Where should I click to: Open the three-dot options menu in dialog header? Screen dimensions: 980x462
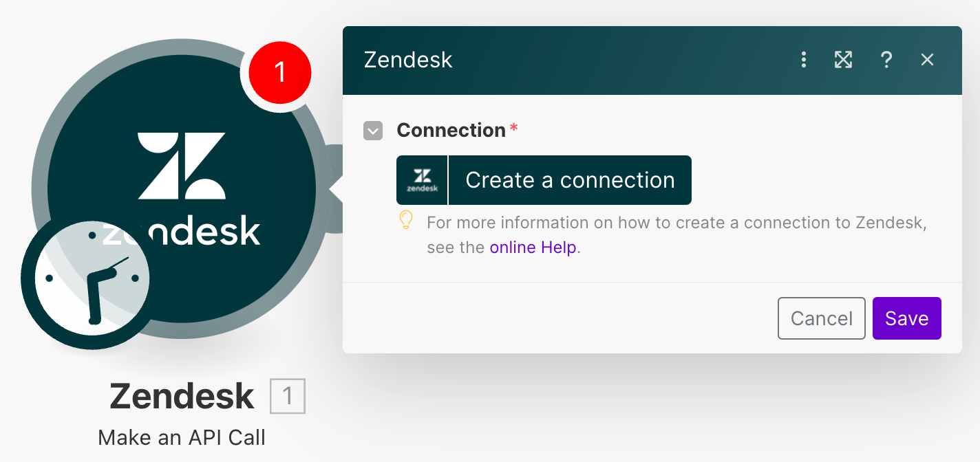click(x=803, y=60)
